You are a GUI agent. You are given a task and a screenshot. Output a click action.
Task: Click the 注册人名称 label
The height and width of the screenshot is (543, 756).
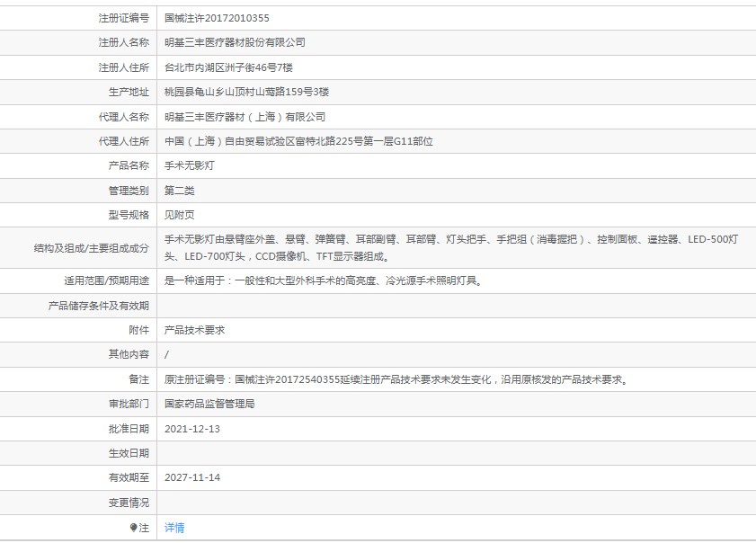click(x=124, y=42)
